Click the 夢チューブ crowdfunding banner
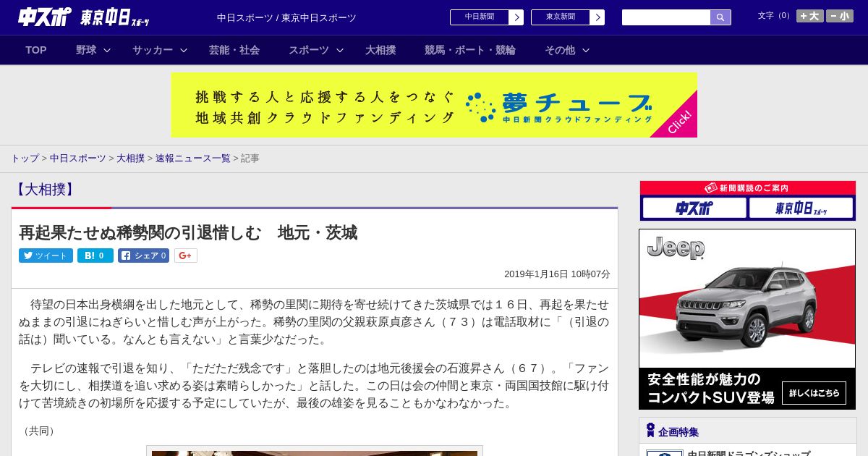 (x=434, y=105)
